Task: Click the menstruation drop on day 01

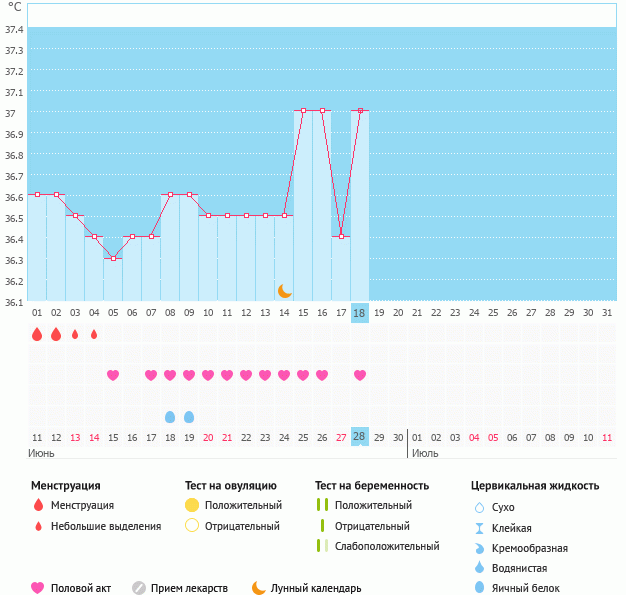Action: tap(37, 335)
